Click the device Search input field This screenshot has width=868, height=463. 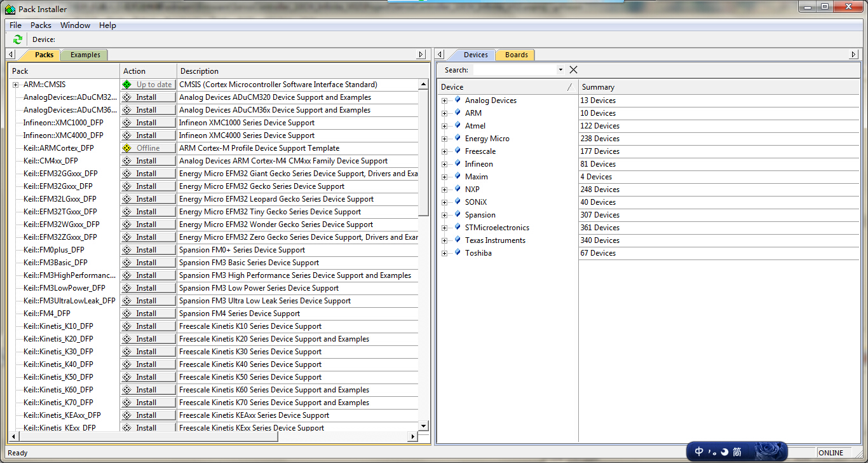pos(514,70)
